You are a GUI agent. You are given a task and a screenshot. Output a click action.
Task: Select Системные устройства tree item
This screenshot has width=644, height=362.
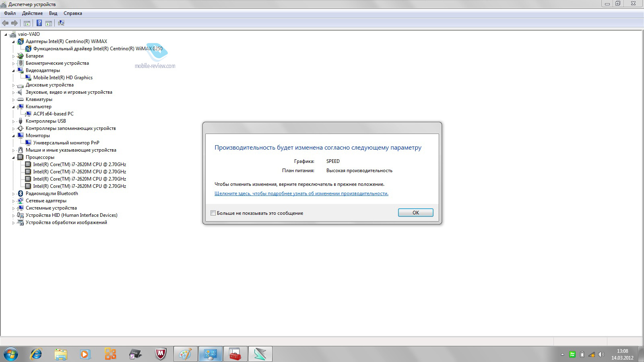click(51, 208)
